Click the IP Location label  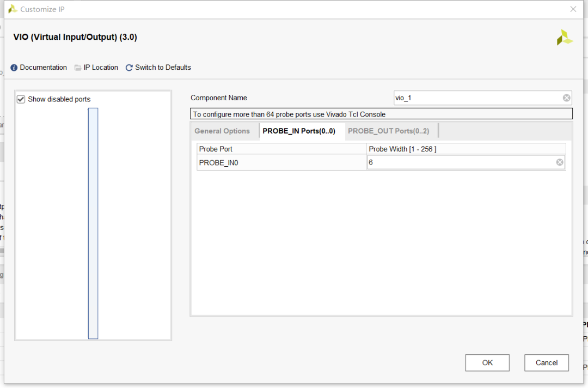coord(101,68)
